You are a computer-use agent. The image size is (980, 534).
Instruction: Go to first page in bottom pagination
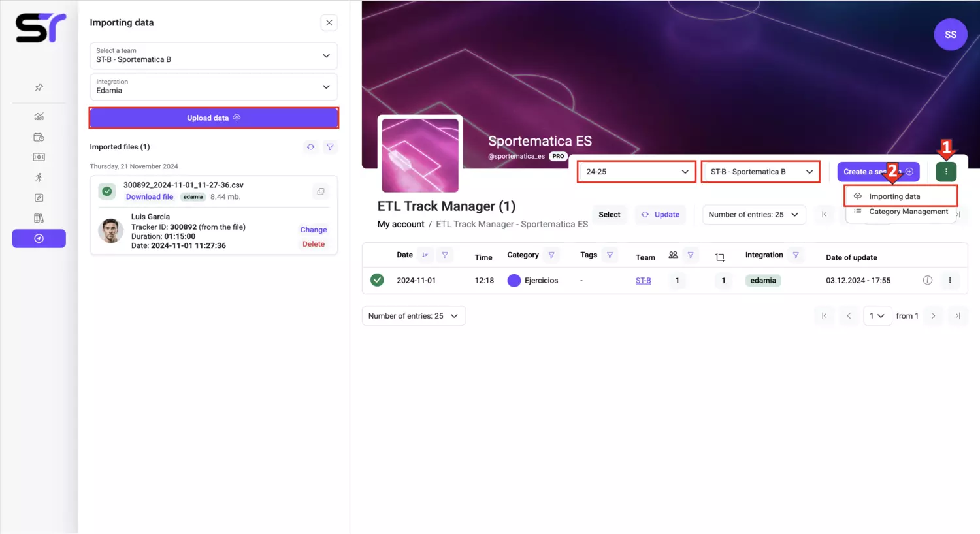(x=825, y=316)
